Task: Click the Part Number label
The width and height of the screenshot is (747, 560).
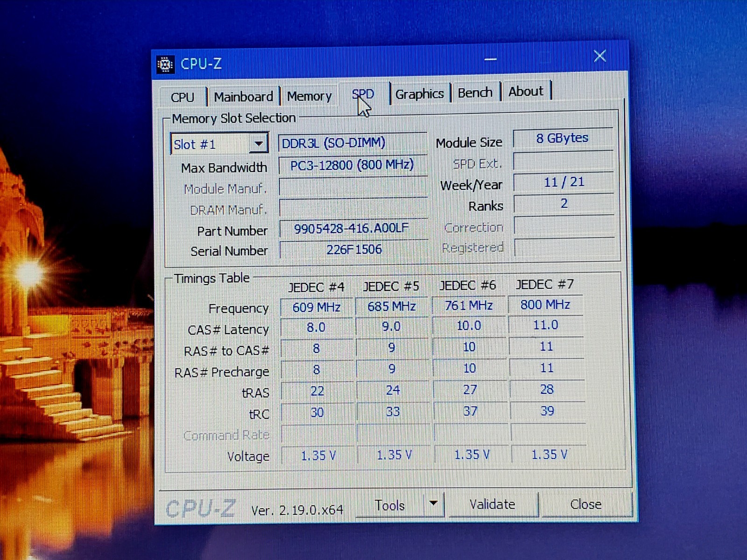Action: point(232,231)
